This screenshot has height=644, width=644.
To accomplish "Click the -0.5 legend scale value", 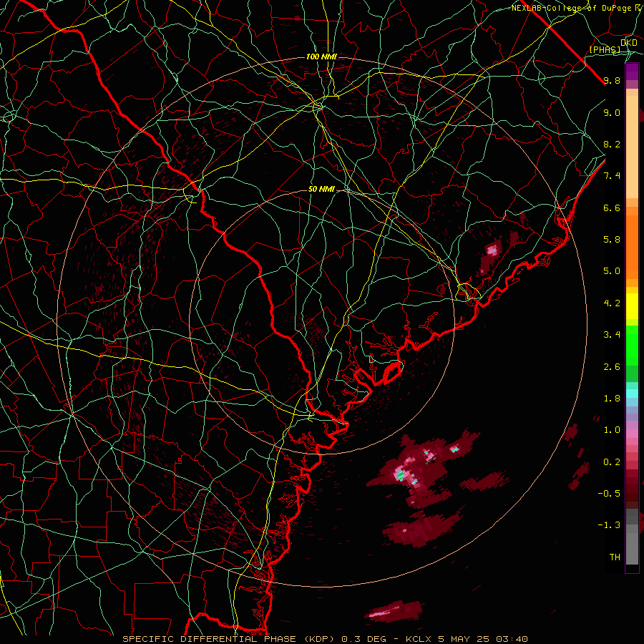I will click(609, 493).
